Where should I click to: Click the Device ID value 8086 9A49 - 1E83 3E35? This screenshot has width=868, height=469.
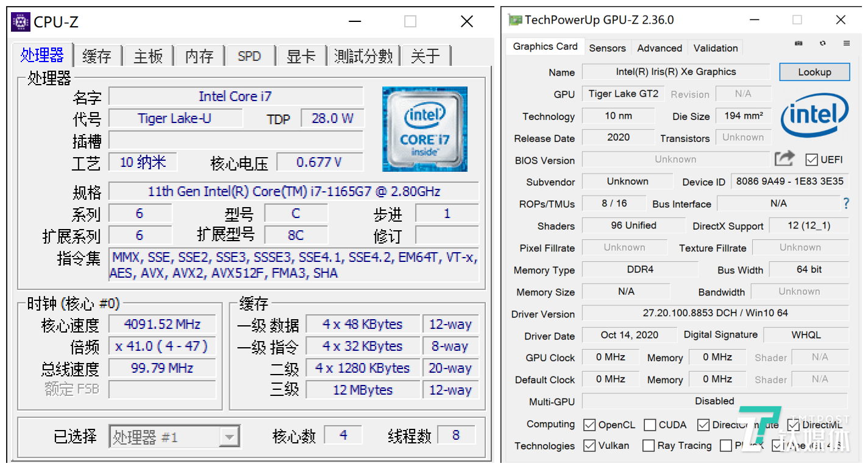click(x=790, y=182)
